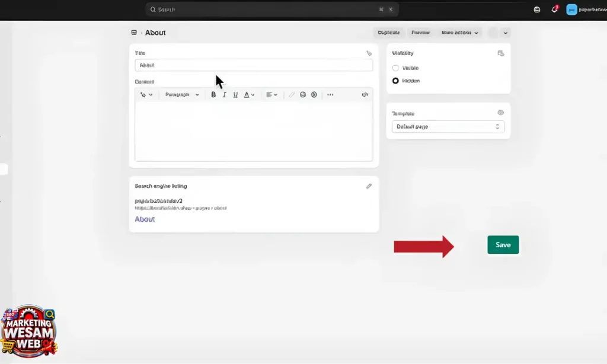Underline text in the content editor
The image size is (607, 364).
235,94
